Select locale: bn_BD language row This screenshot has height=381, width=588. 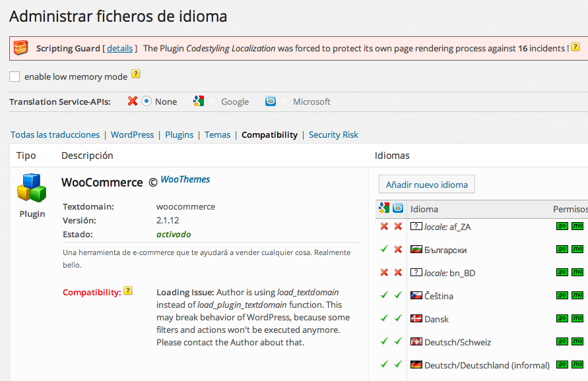click(x=449, y=273)
